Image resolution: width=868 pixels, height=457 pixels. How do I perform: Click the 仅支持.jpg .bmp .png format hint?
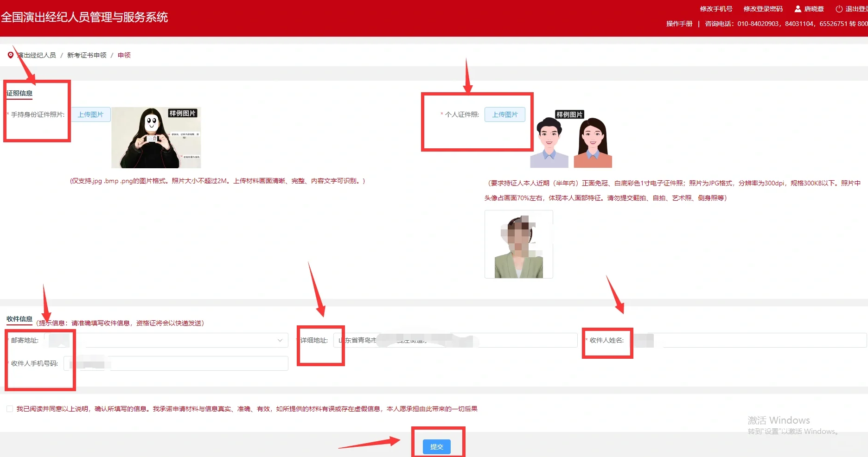tap(217, 181)
